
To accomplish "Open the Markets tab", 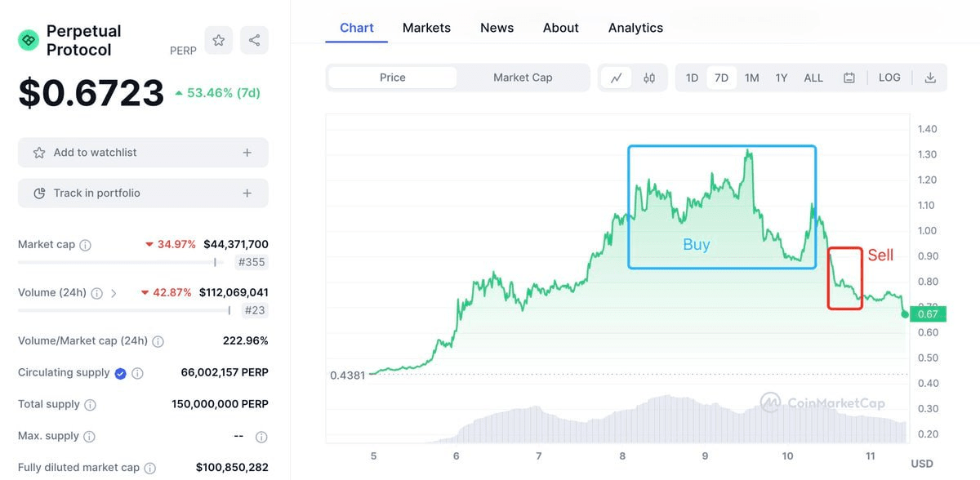I will pyautogui.click(x=426, y=28).
